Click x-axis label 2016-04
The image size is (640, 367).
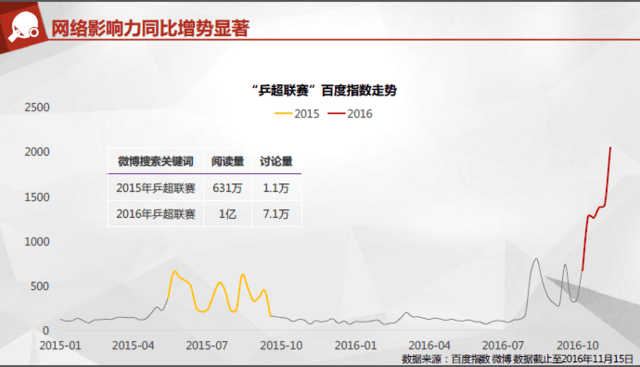pyautogui.click(x=429, y=345)
